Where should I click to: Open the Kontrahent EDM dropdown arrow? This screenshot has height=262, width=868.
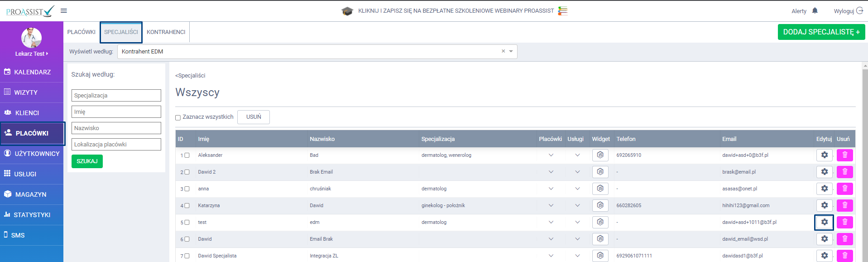511,51
